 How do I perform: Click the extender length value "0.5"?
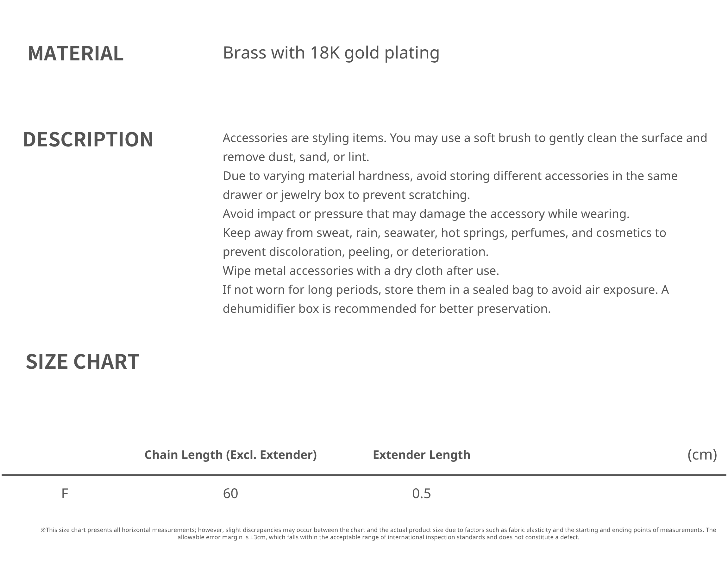pyautogui.click(x=421, y=494)
